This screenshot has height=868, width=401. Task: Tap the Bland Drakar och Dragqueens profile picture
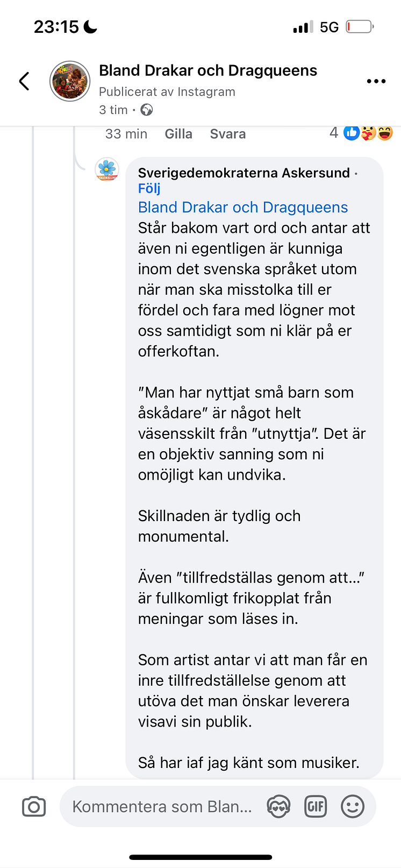[x=70, y=81]
